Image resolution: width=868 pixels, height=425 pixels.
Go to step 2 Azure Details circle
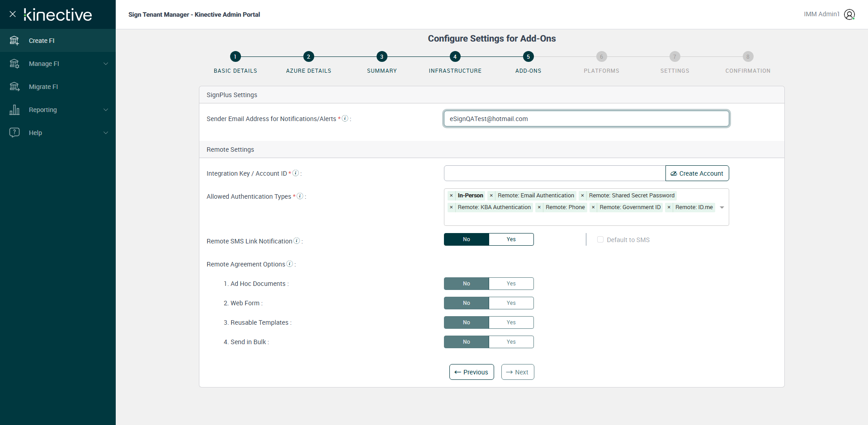(x=308, y=56)
